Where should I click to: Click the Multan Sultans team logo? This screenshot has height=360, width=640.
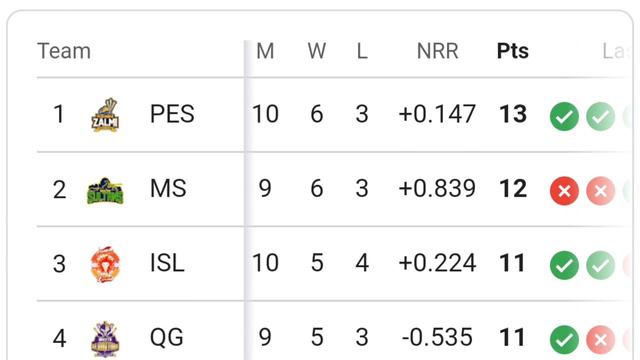[105, 191]
